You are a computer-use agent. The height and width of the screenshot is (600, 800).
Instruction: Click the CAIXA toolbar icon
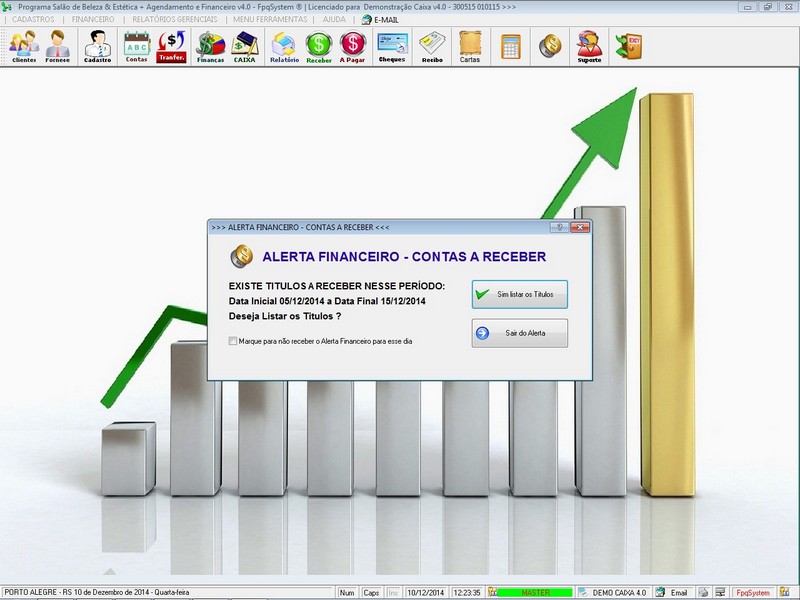pos(245,46)
